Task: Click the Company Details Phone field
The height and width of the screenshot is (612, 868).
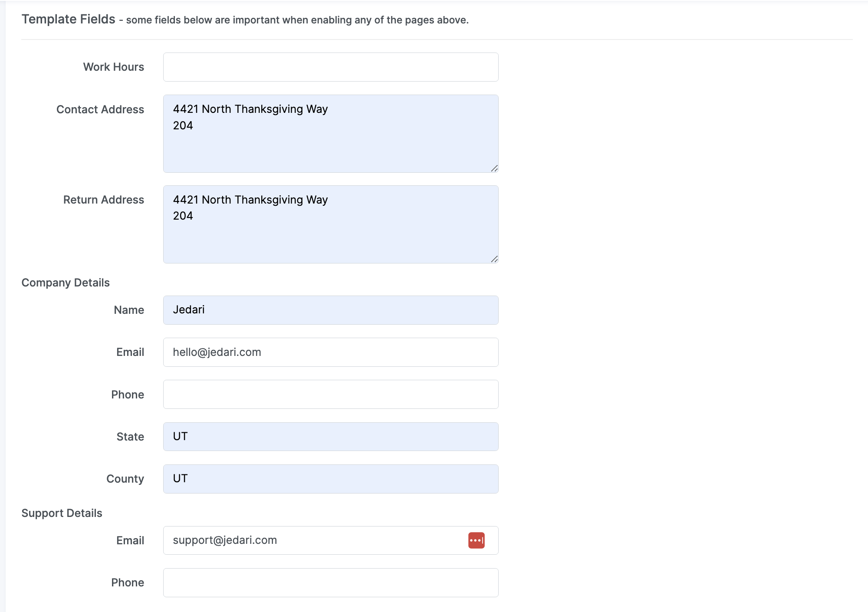Action: click(331, 394)
